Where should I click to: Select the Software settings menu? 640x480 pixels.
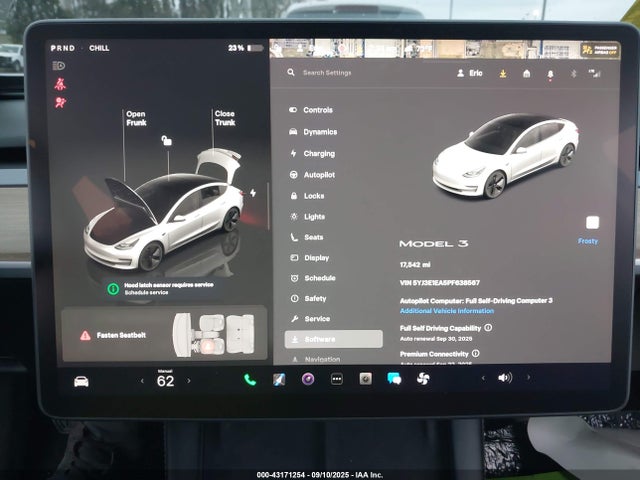333,339
